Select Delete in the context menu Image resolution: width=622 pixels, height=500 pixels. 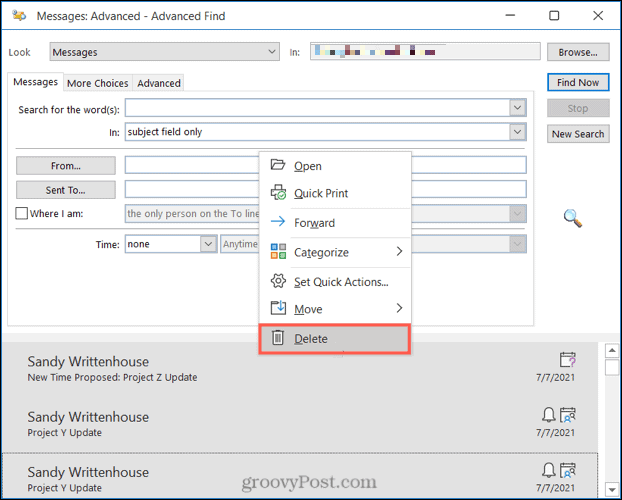[x=334, y=338]
